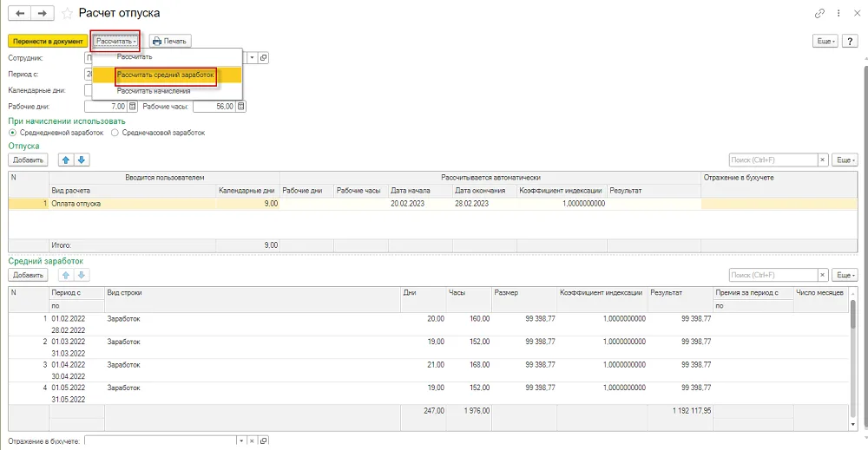Open the Сотрудник record with the open icon

(x=264, y=57)
